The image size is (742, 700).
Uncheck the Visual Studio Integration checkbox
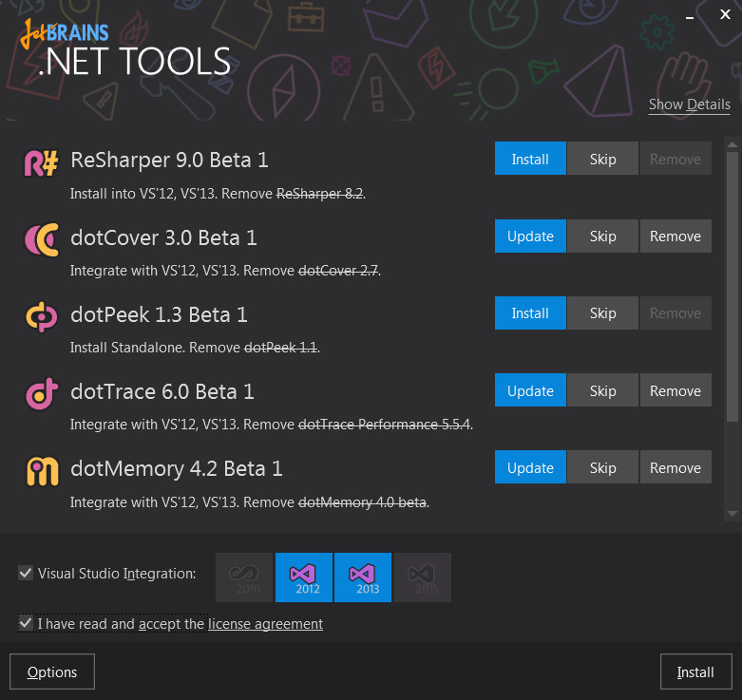26,573
